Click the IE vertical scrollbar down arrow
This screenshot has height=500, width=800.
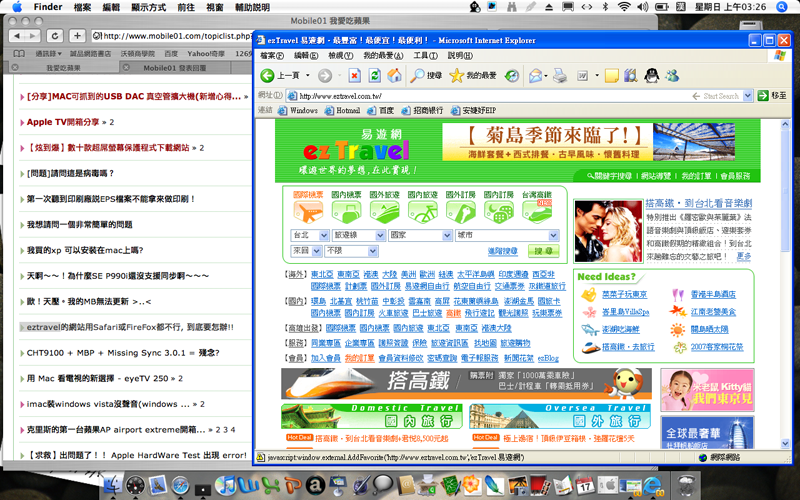click(x=786, y=444)
